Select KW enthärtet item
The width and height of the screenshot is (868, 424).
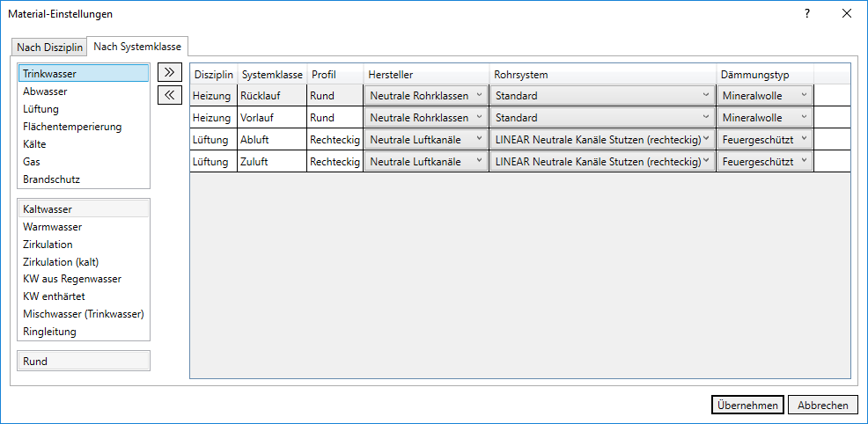click(x=84, y=296)
